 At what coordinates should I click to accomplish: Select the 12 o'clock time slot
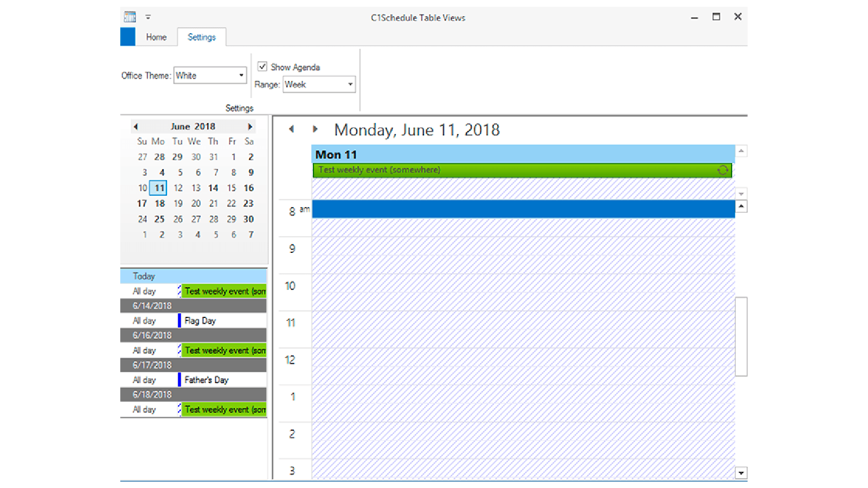pos(523,357)
